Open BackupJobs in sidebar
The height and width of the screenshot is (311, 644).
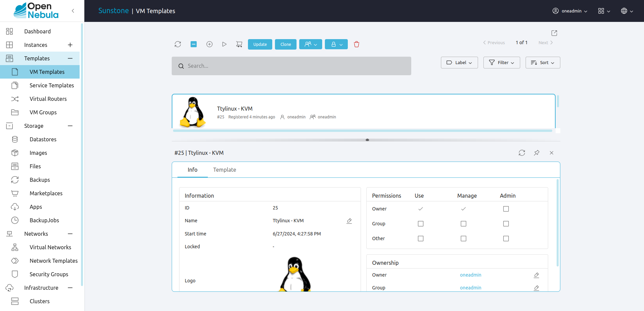point(40,220)
